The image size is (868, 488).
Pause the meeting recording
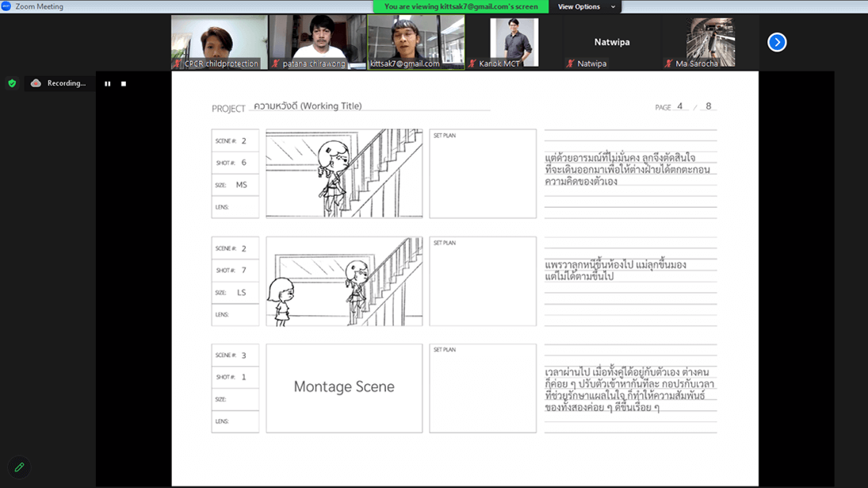(108, 83)
